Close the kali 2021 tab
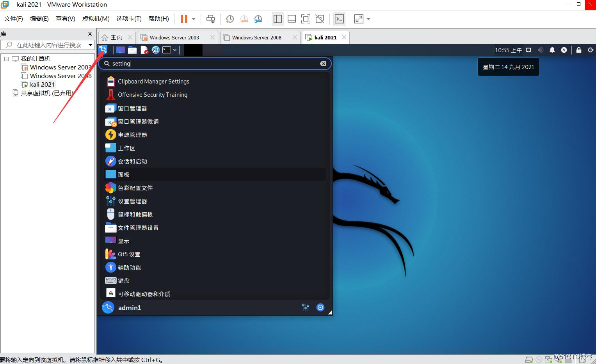Image resolution: width=596 pixels, height=364 pixels. point(344,37)
